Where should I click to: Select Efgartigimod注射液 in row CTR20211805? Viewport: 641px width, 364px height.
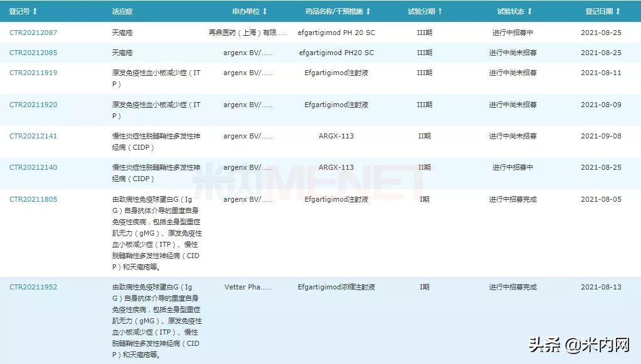336,199
